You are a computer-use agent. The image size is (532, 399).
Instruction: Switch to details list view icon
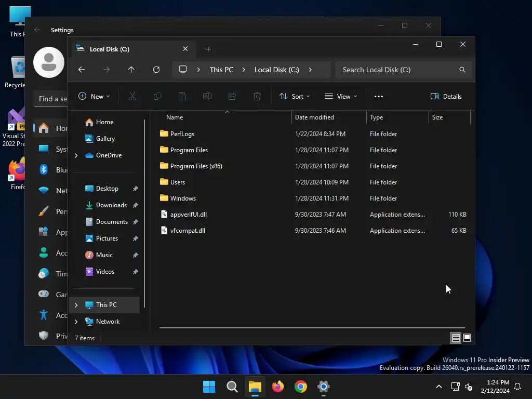(456, 338)
